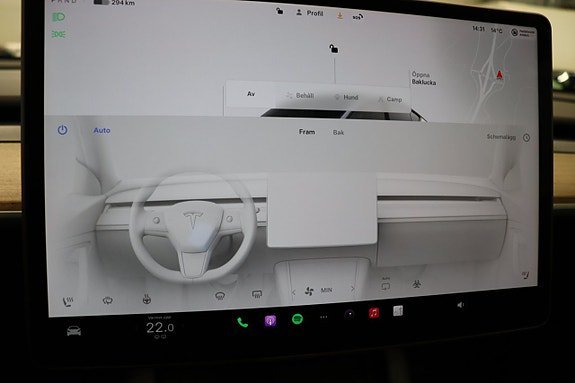Tap the fan speed icon

(x=309, y=291)
